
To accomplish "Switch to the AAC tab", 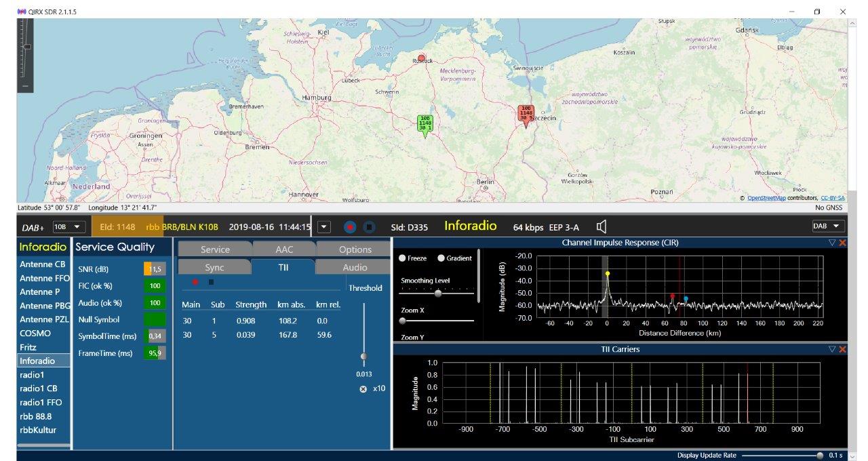I will (x=283, y=249).
